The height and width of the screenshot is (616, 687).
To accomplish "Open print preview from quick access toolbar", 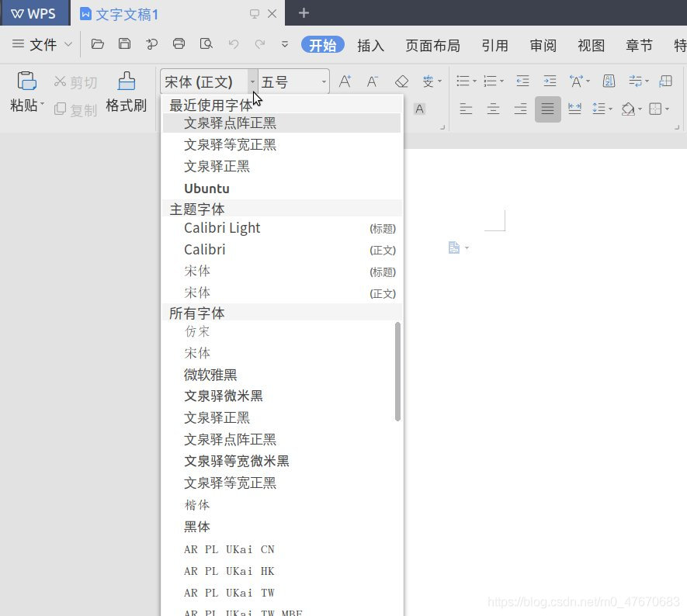I will click(x=206, y=45).
